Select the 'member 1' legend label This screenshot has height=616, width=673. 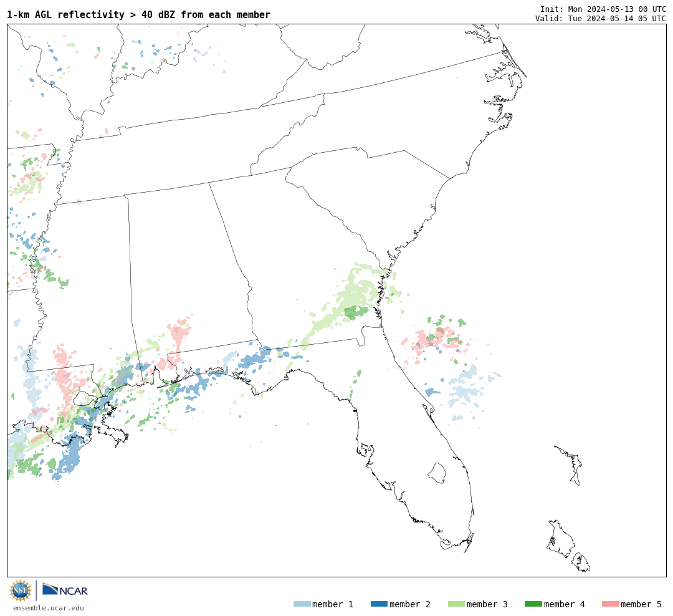pos(333,604)
